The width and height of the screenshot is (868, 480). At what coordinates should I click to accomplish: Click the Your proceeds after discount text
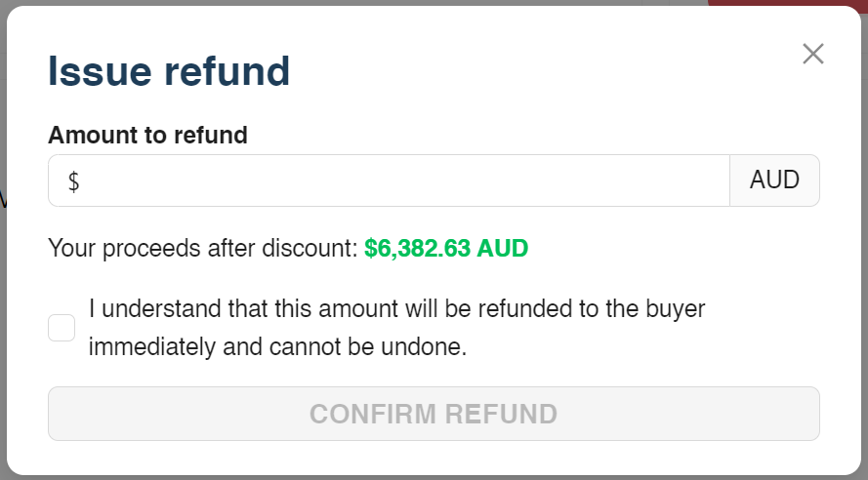(203, 249)
